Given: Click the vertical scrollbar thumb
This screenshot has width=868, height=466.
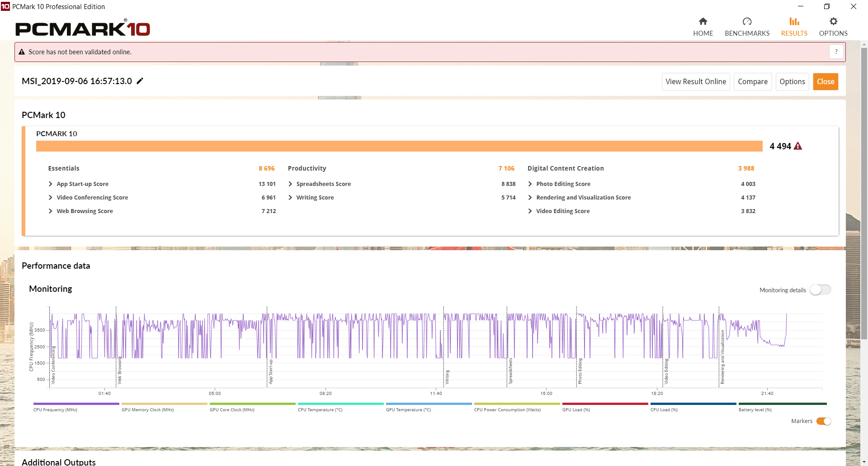Looking at the screenshot, I should [x=864, y=193].
